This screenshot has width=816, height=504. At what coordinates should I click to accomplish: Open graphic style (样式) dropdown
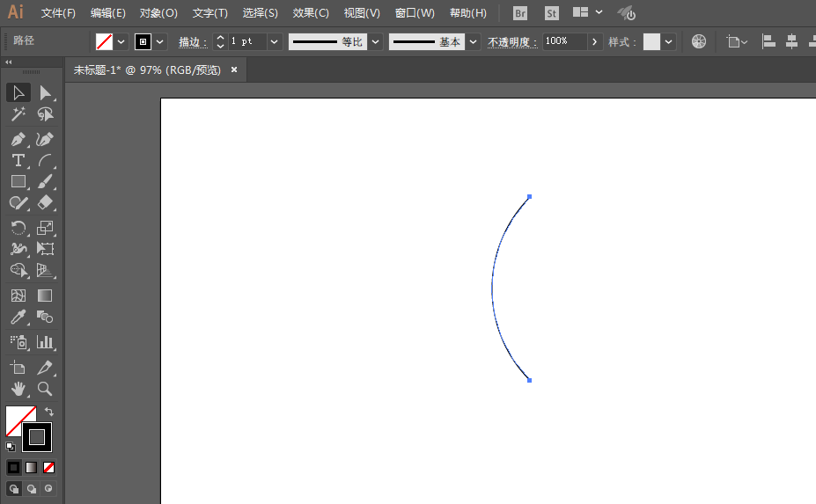669,41
